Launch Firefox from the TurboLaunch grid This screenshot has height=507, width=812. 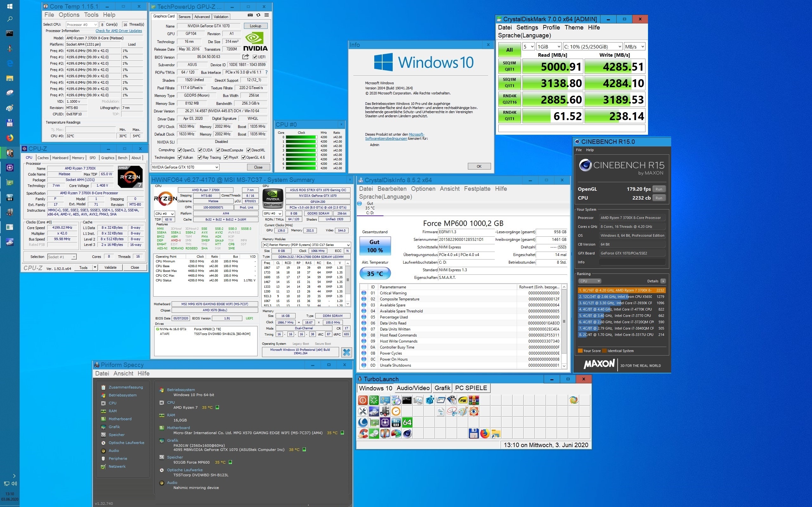(x=485, y=433)
